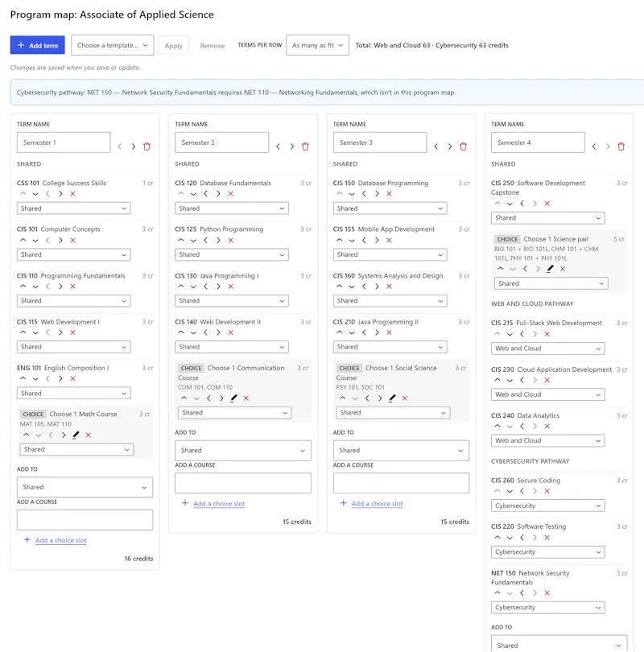Click the NET 150 prerequisite warning message
The image size is (644, 652).
(236, 93)
